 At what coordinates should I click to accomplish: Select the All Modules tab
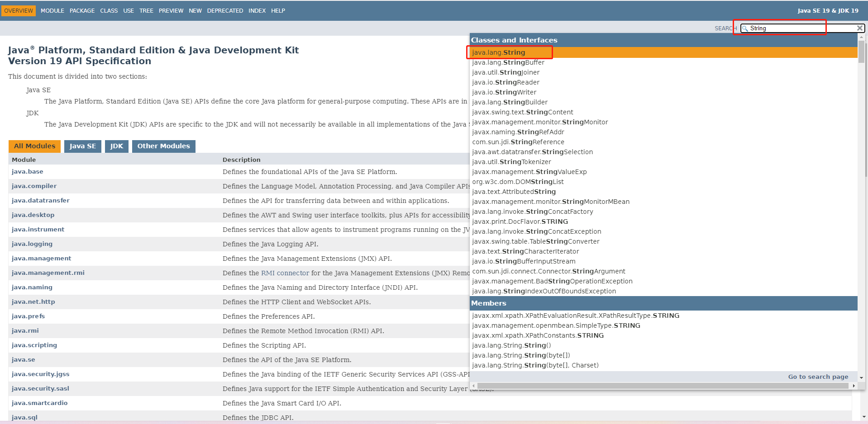[x=34, y=146]
